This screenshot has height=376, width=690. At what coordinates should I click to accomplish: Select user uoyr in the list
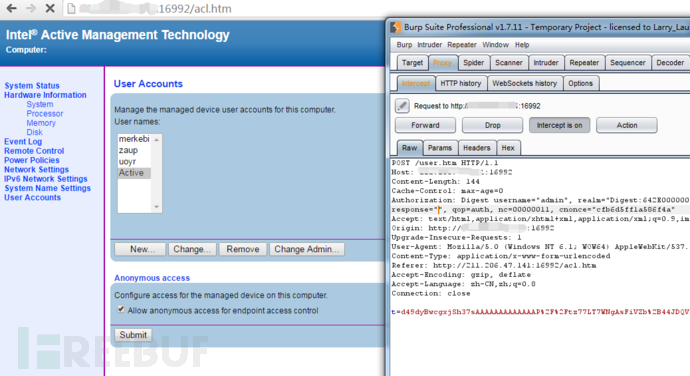[x=134, y=162]
